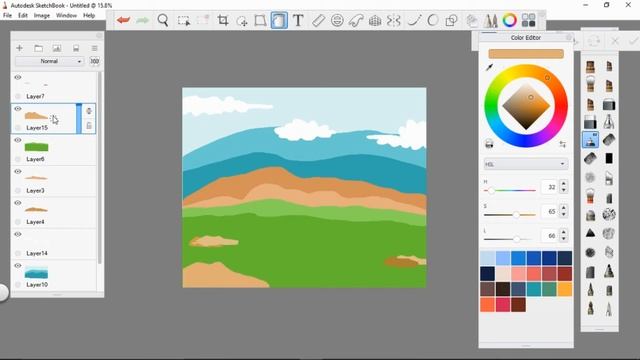Image resolution: width=640 pixels, height=360 pixels.
Task: Click the S saturation slider
Action: [x=510, y=215]
